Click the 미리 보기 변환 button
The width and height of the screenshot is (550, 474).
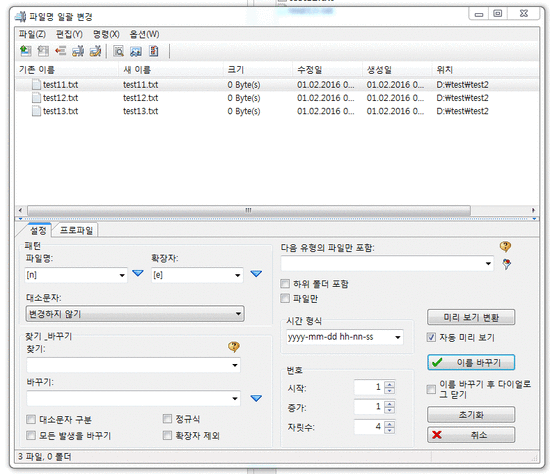471,318
